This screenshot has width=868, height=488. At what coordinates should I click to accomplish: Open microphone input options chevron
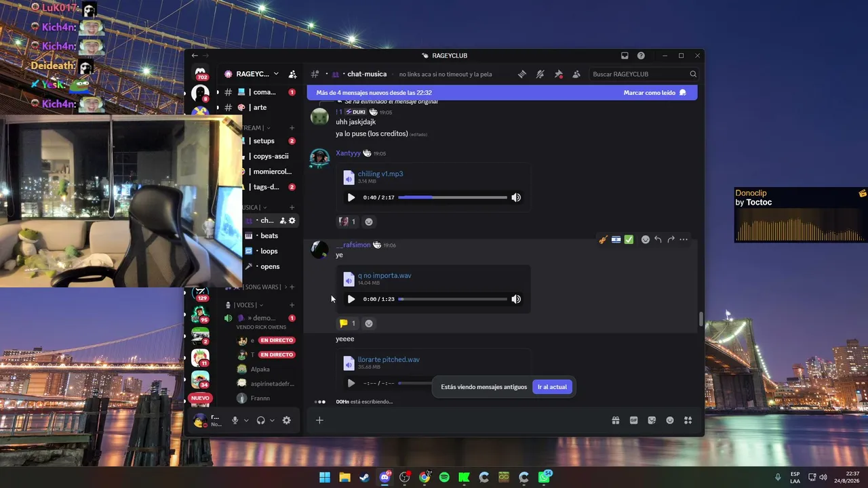click(x=246, y=420)
